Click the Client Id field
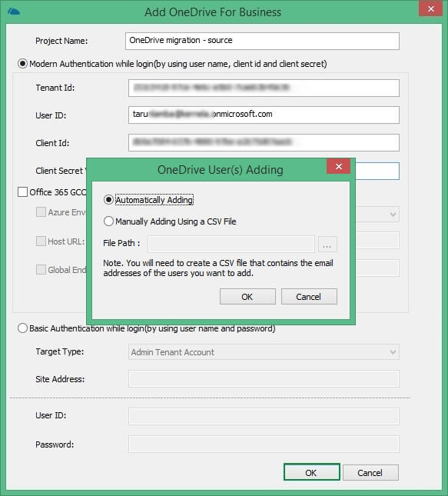This screenshot has height=496, width=448. [264, 143]
